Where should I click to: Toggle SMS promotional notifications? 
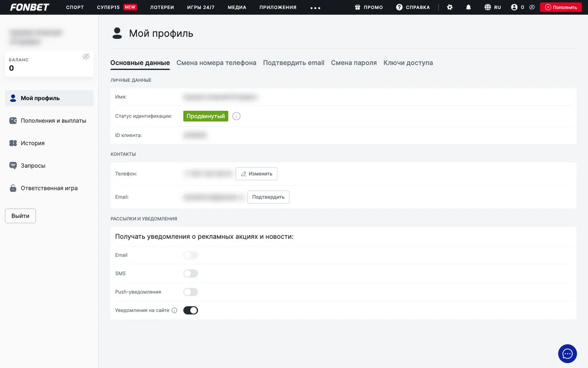191,273
